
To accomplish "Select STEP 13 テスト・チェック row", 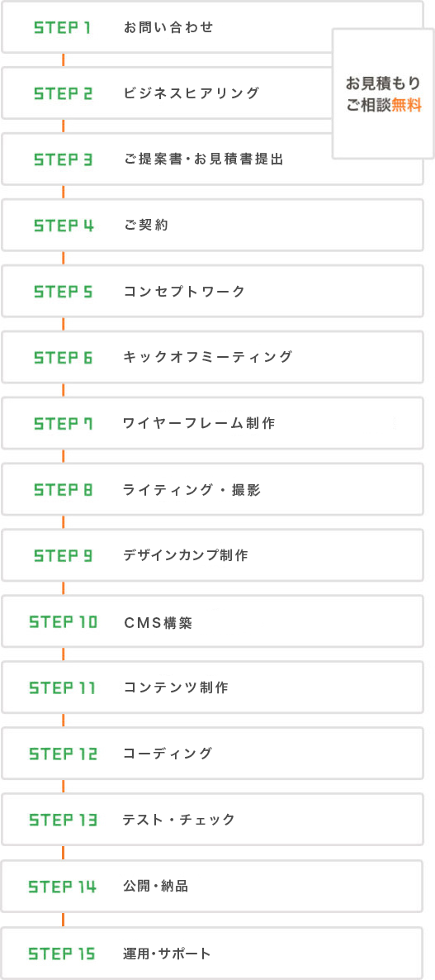I will [x=212, y=820].
